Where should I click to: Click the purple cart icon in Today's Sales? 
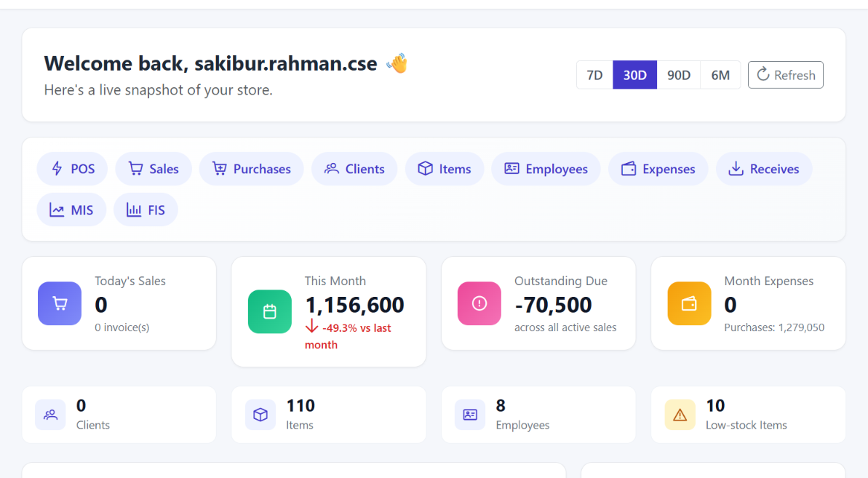click(x=60, y=303)
